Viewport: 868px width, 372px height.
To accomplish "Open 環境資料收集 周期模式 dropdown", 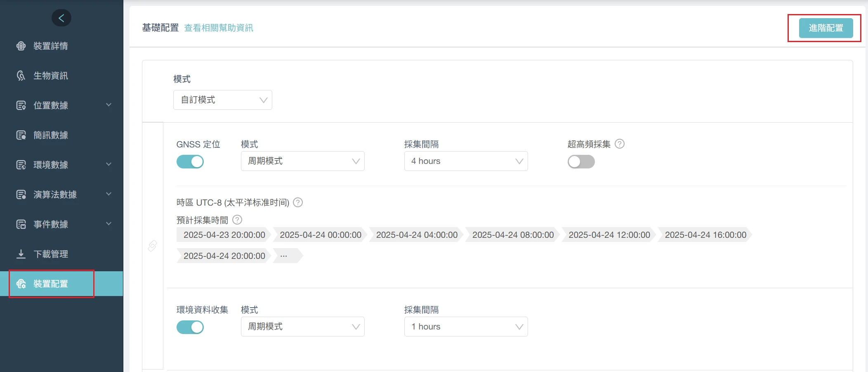I will point(303,327).
